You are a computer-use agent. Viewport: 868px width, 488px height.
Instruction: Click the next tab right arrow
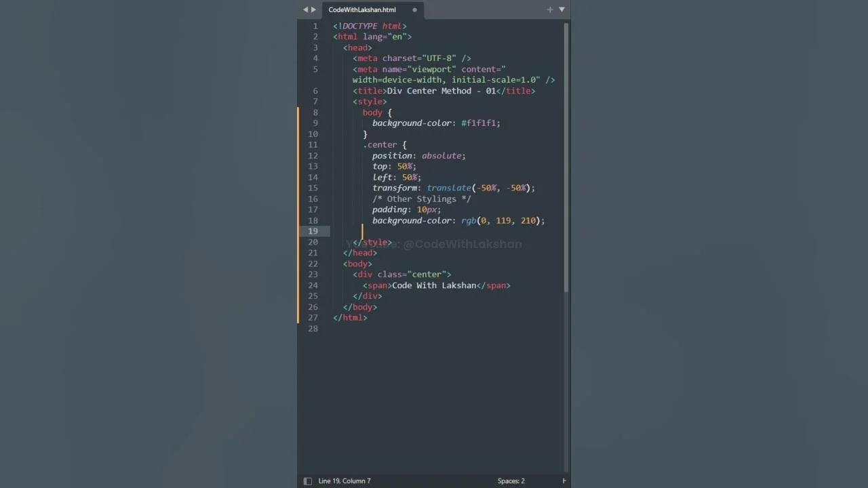(313, 9)
